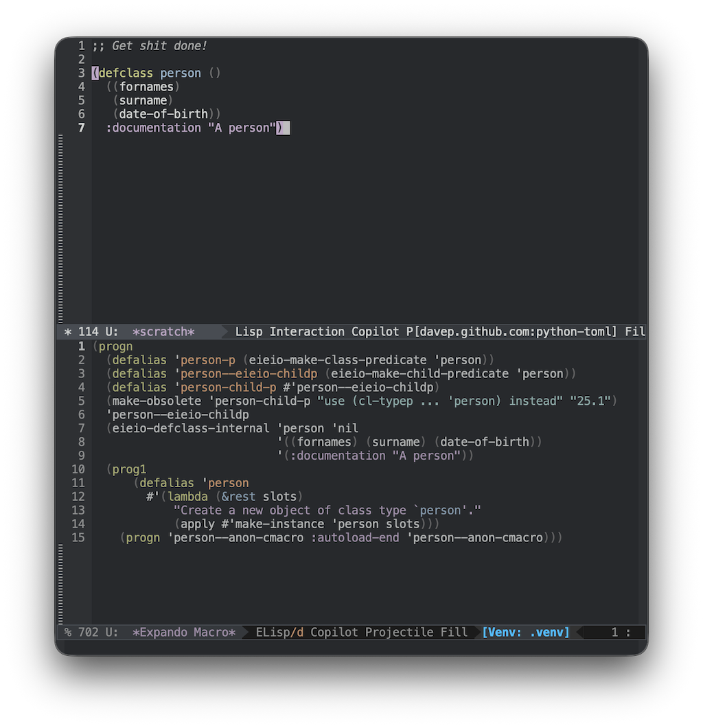Click the 702 buffer size in lower mode line

coord(88,633)
